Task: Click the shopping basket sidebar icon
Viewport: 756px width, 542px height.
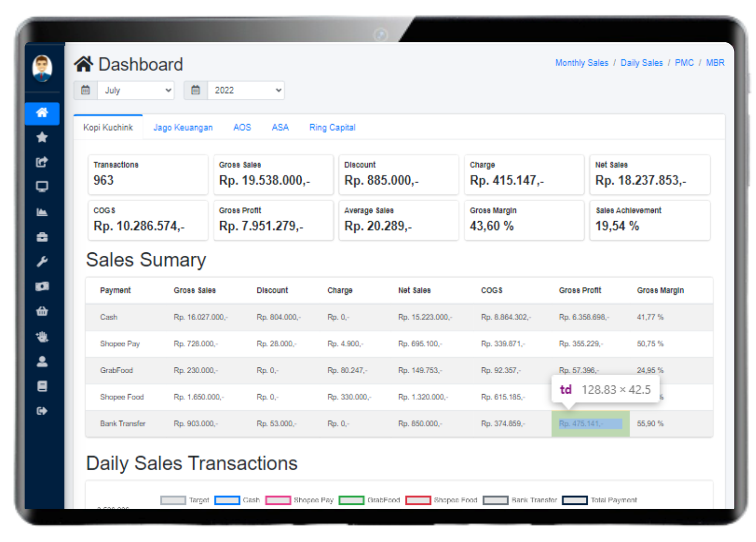Action: tap(42, 311)
